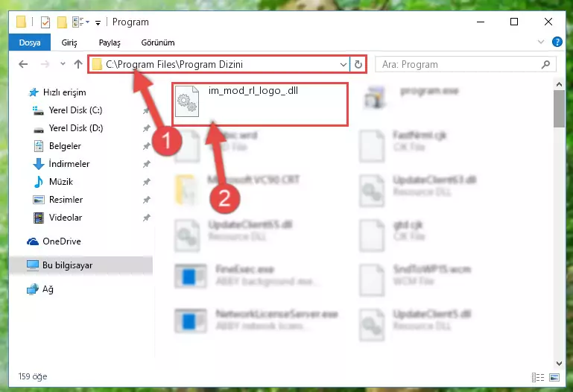Select Bu bilgisayar in the navigation pane

point(67,265)
